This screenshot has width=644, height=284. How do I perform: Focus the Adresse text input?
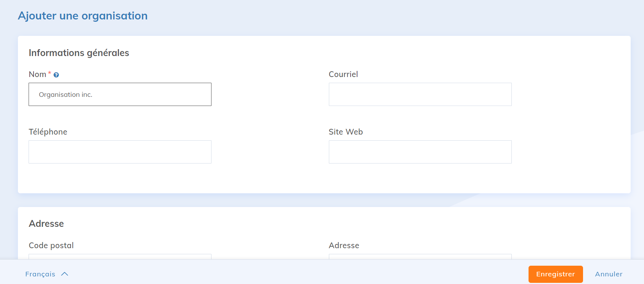(420, 257)
